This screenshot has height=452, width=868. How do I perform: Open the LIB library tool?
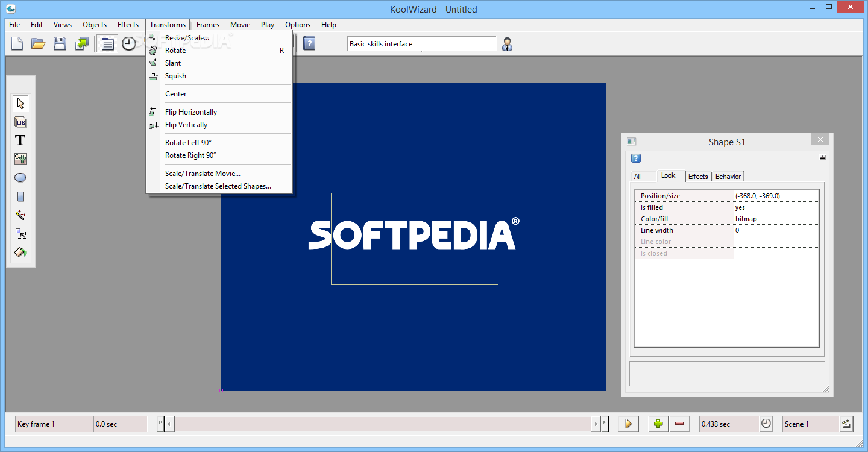tap(20, 122)
